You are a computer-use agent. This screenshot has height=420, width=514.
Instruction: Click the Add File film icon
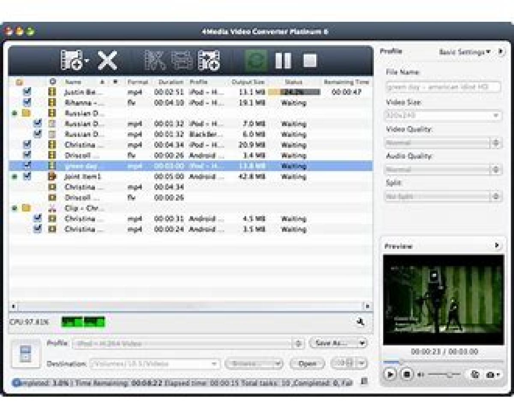[72, 60]
